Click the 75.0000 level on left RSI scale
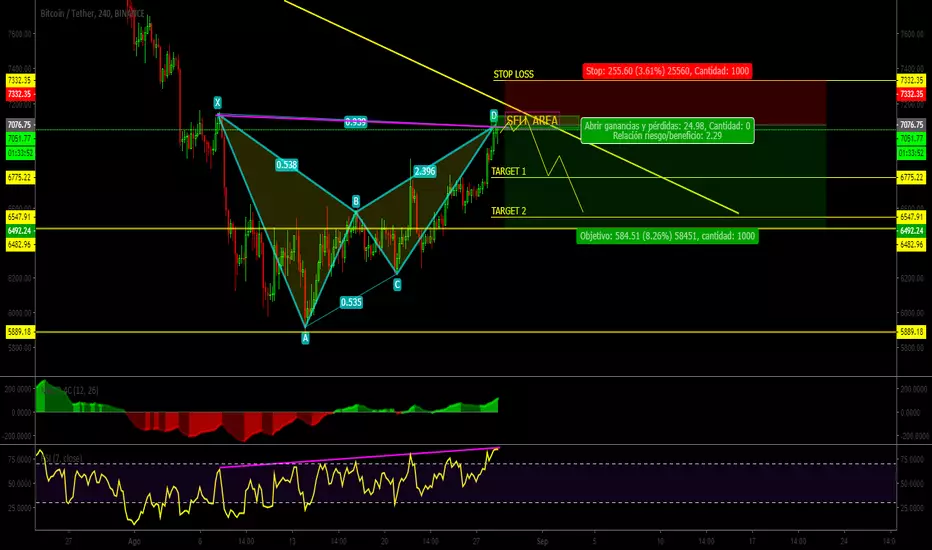This screenshot has height=550, width=932. (20, 460)
